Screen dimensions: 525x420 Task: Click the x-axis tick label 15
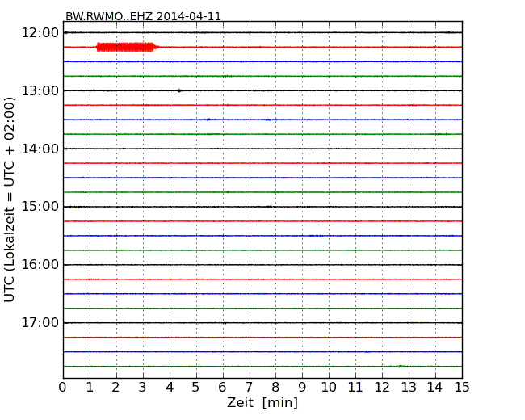tap(462, 388)
